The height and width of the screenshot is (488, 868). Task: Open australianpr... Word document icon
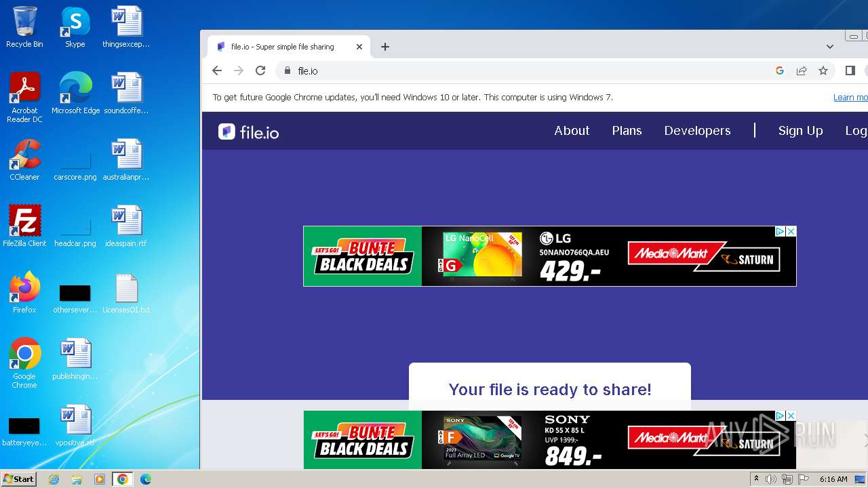click(x=126, y=160)
